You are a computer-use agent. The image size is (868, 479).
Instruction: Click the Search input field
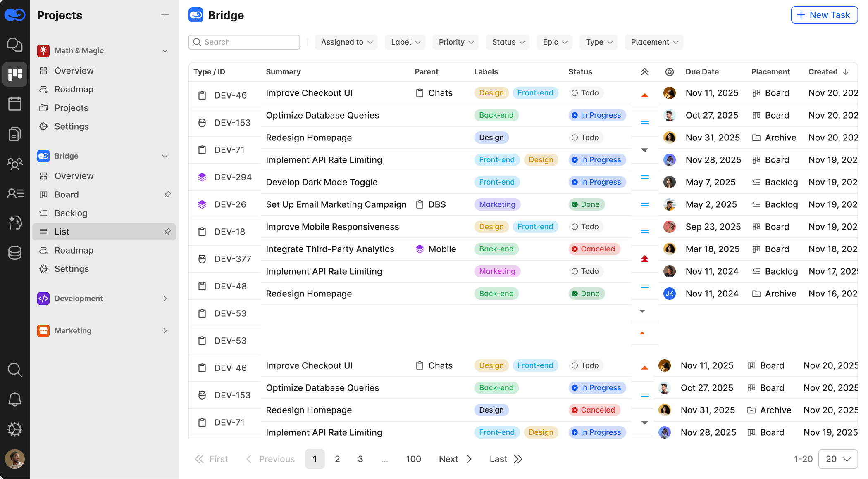click(244, 42)
